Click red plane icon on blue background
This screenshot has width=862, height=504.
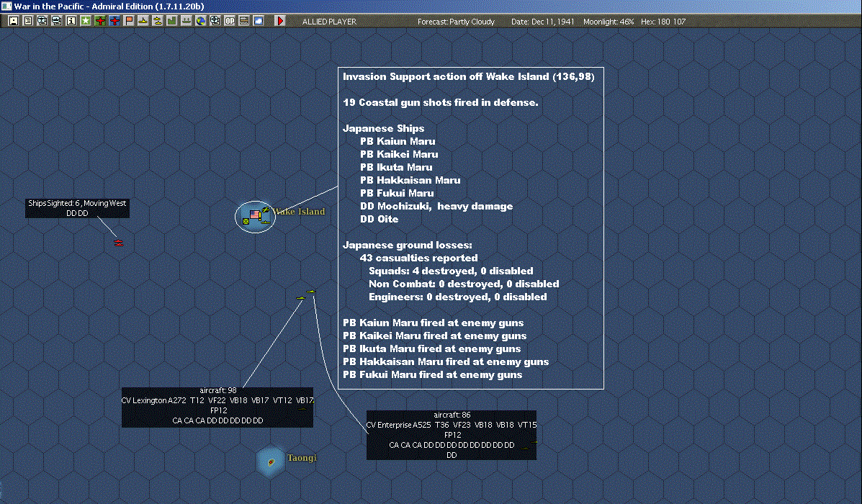click(x=115, y=21)
